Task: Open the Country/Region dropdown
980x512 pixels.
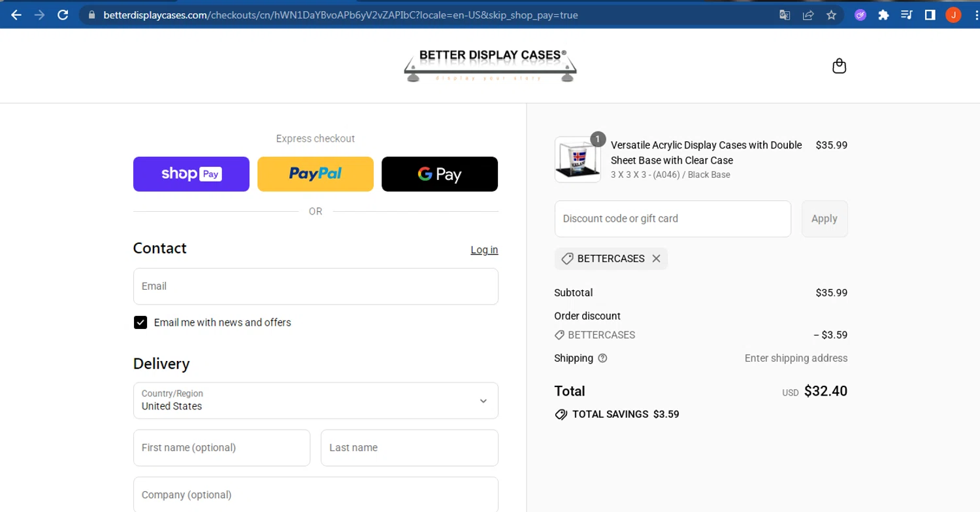Action: [x=316, y=400]
